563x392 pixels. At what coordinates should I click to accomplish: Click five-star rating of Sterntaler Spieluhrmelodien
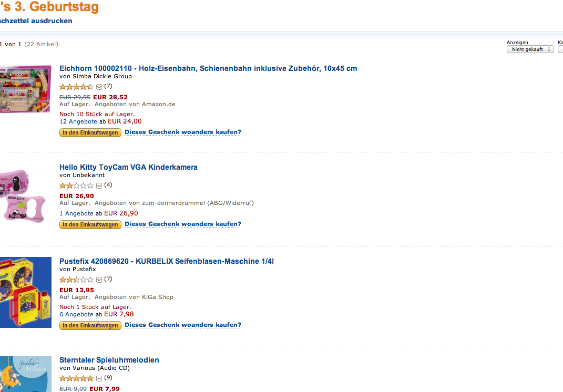[76, 378]
